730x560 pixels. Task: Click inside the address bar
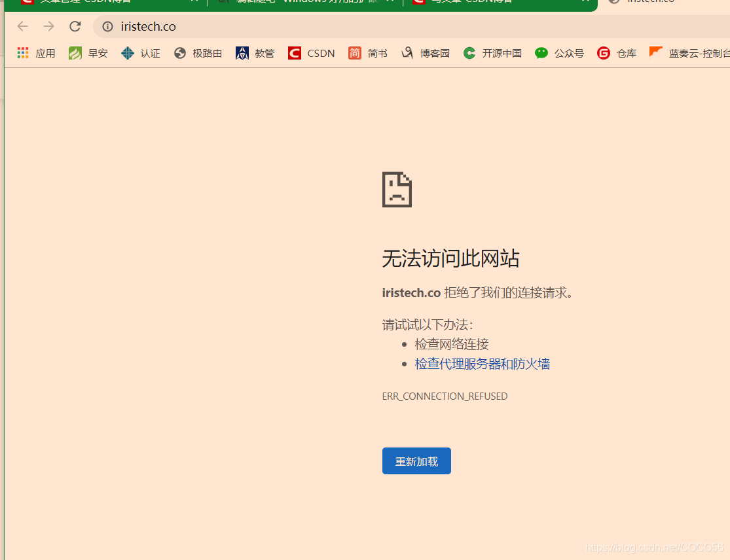[262, 26]
